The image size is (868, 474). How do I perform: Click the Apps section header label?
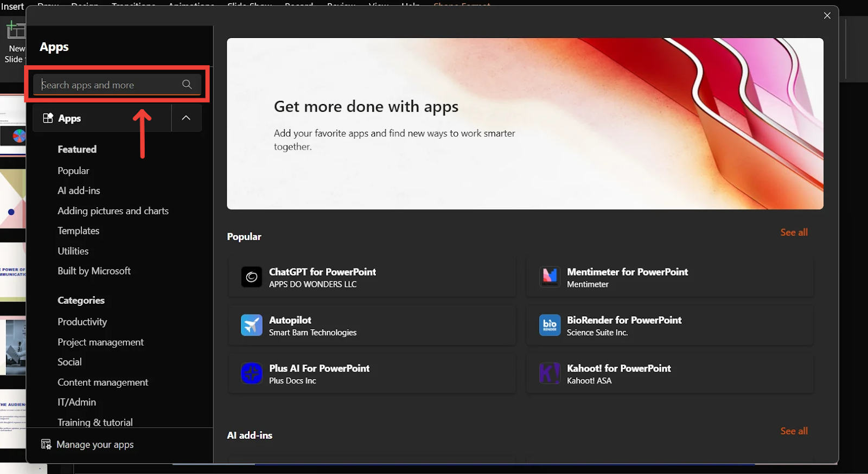69,118
